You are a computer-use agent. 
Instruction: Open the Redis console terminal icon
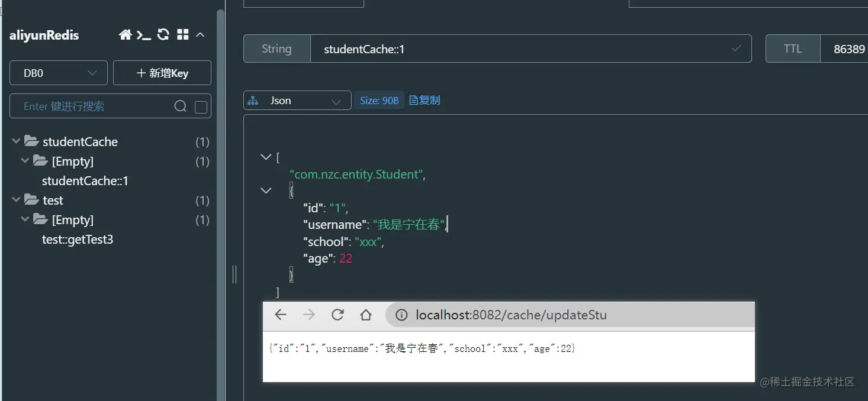pyautogui.click(x=144, y=35)
